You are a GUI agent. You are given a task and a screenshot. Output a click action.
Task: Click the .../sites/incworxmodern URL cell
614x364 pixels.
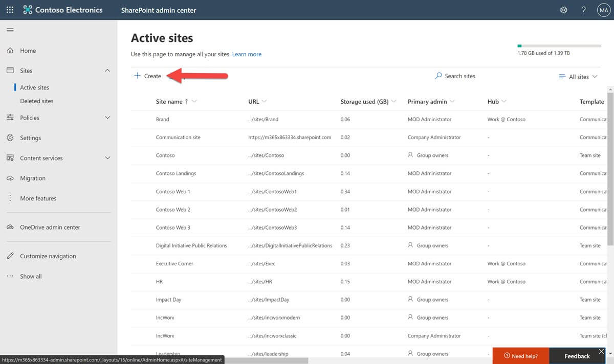[x=274, y=318]
